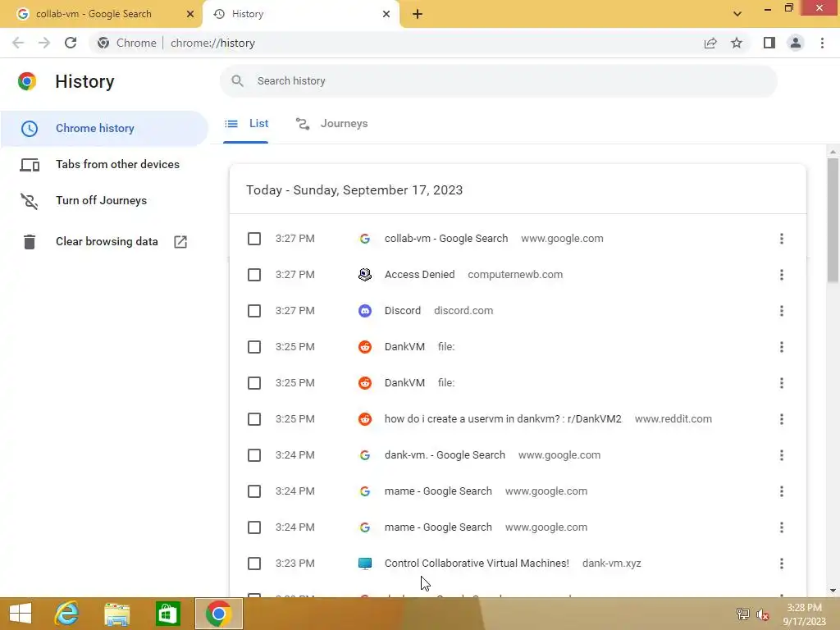Open Tabs from other devices
The image size is (840, 630).
click(x=104, y=164)
